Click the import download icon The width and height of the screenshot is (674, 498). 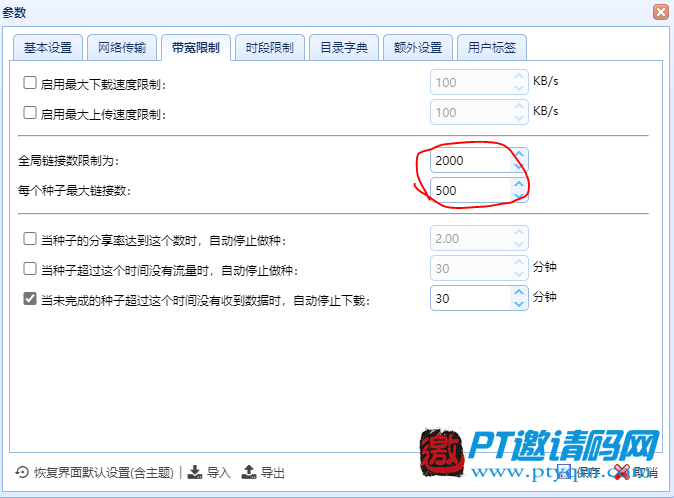click(x=195, y=472)
